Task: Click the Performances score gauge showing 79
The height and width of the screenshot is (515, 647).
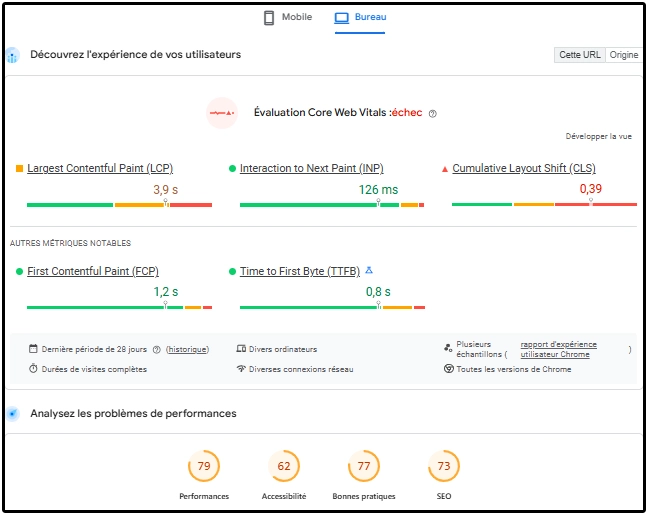Action: (203, 466)
